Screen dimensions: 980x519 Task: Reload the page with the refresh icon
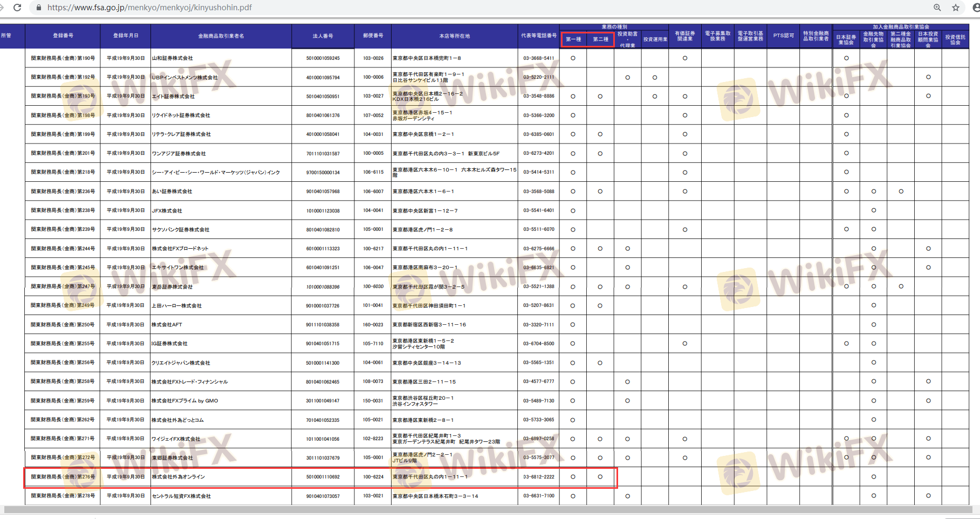[x=17, y=8]
